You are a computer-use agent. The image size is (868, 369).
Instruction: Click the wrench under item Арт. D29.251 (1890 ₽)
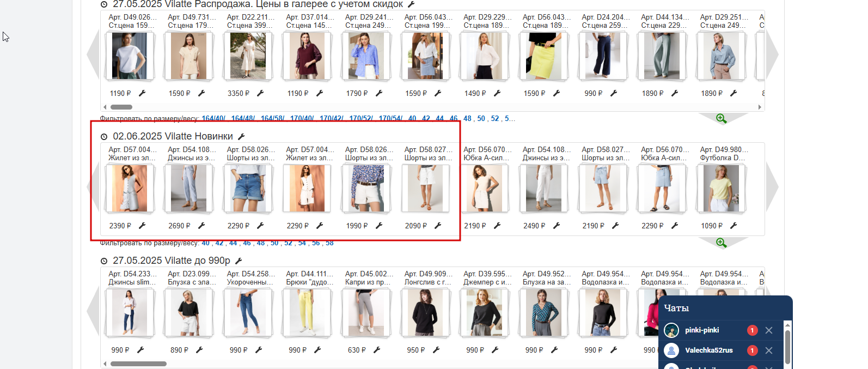coord(733,93)
